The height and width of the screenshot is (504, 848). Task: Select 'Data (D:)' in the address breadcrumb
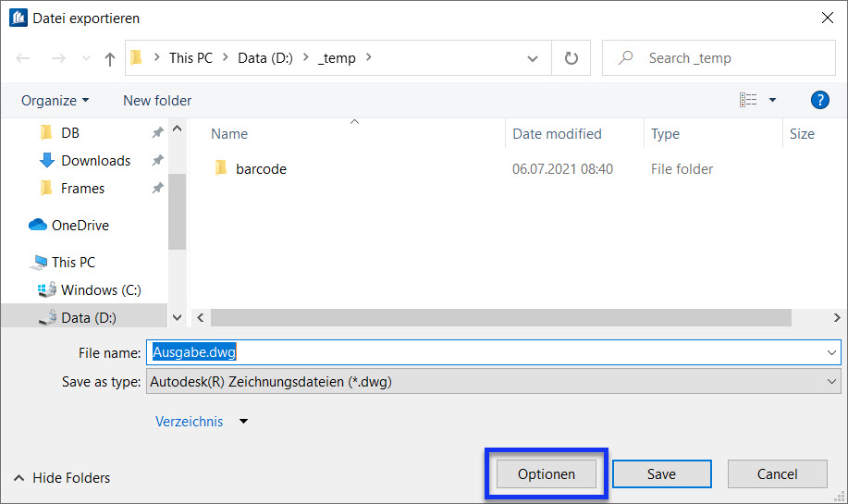pyautogui.click(x=265, y=58)
